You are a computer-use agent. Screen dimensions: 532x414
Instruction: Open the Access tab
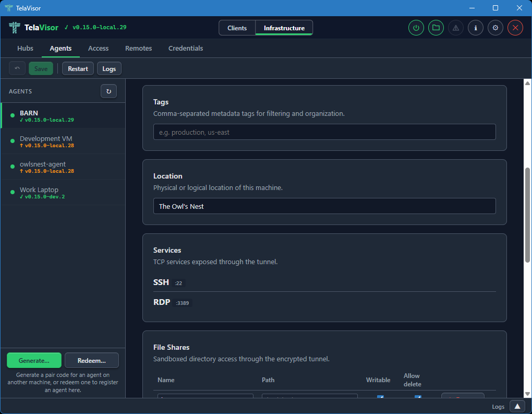98,48
